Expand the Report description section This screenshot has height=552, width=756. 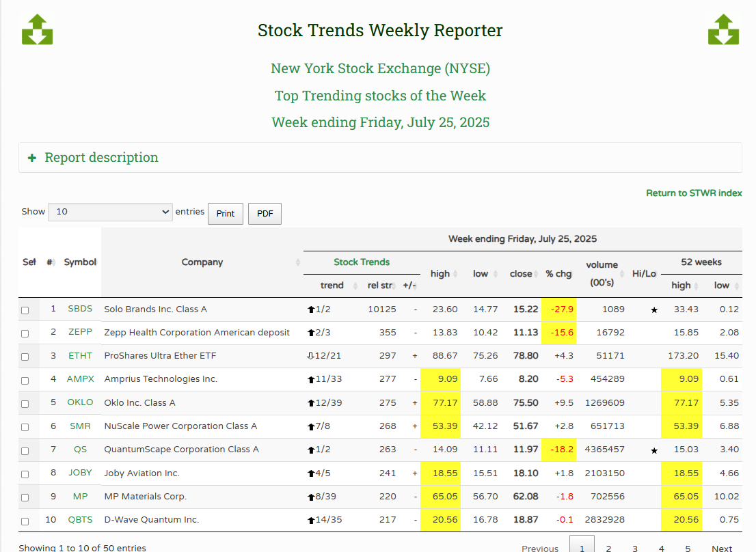[x=101, y=158]
